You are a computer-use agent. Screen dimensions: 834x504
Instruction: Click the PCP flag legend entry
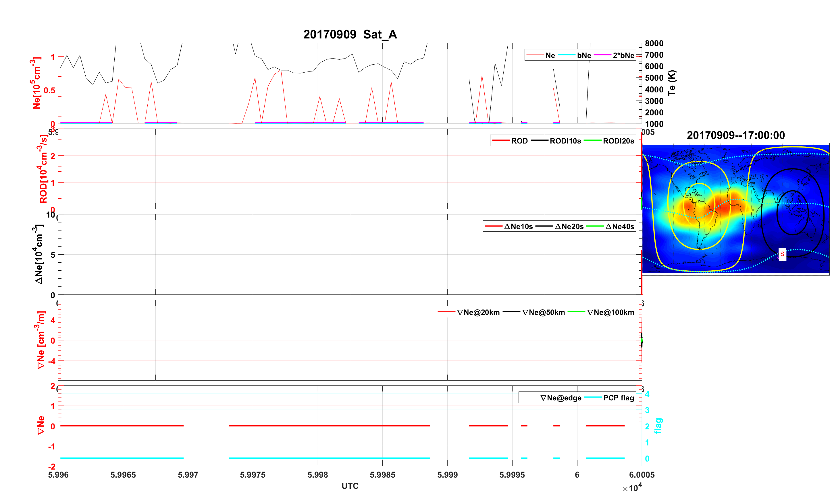click(x=619, y=398)
